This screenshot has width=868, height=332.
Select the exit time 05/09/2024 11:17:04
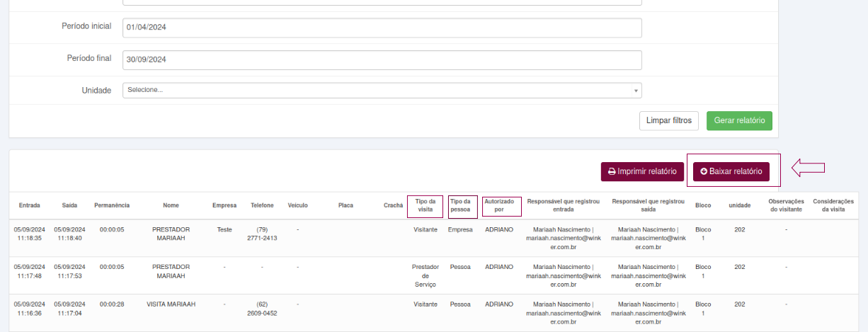[69, 308]
